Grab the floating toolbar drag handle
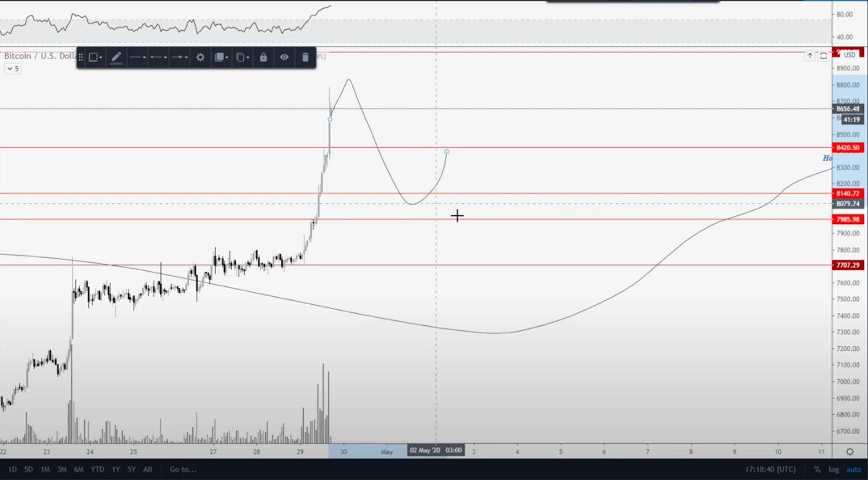This screenshot has height=480, width=868. click(x=81, y=57)
